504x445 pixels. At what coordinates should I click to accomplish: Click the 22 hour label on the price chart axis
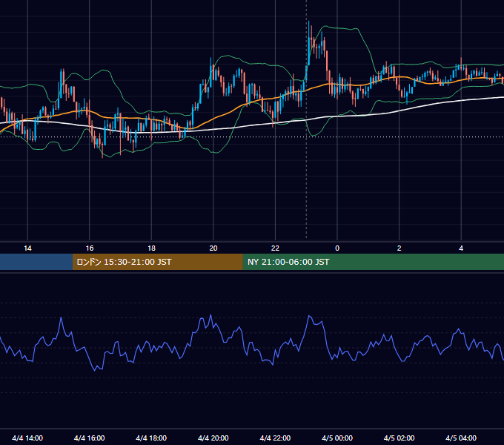coord(275,248)
